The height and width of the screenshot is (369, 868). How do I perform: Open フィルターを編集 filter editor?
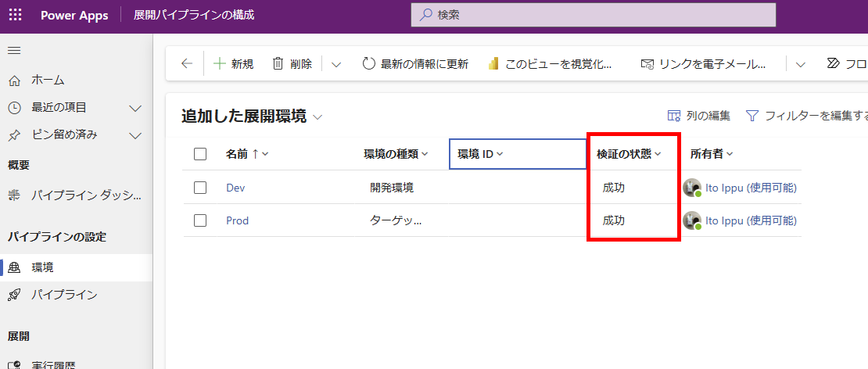(807, 116)
